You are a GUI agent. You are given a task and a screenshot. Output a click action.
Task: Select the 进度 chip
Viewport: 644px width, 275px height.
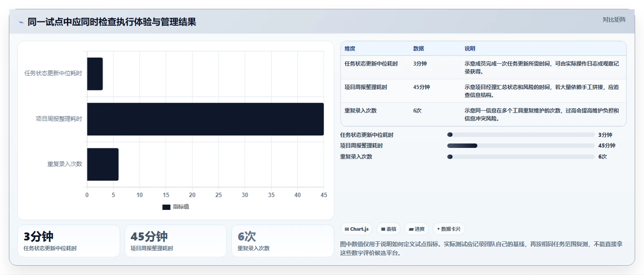[417, 229]
